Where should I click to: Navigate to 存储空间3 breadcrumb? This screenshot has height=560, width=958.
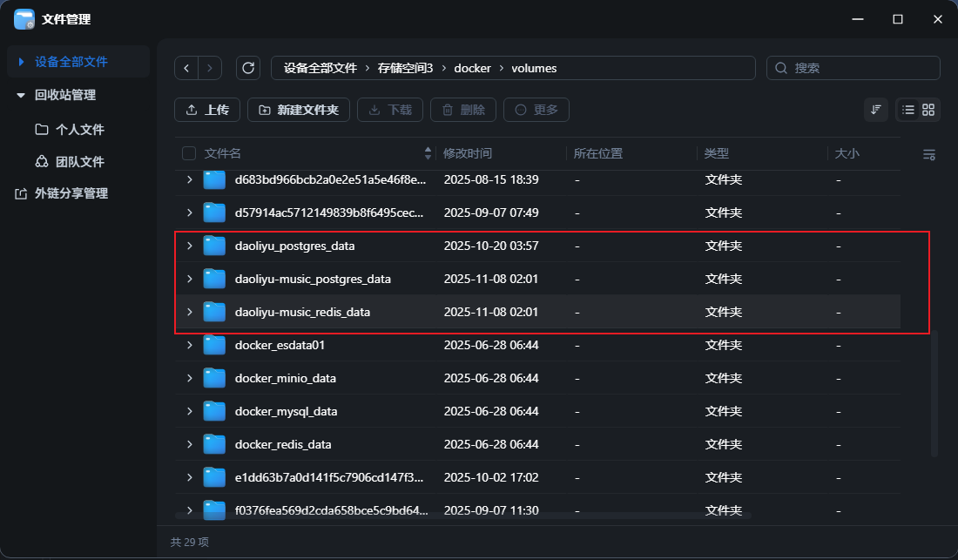405,68
